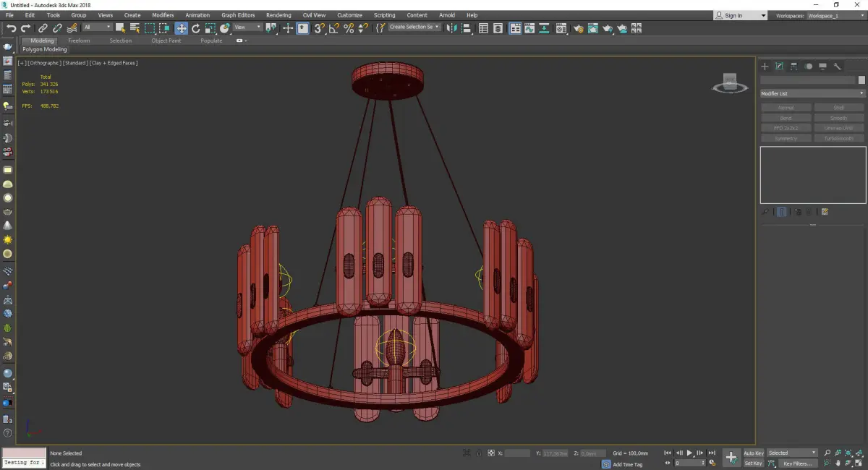Toggle Percent Snap button
The width and height of the screenshot is (868, 470).
(349, 28)
